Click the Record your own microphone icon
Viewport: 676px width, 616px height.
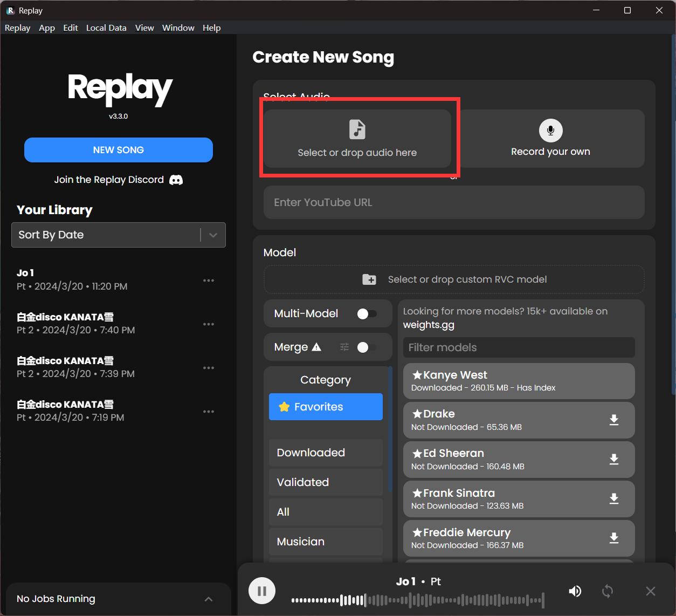click(x=550, y=130)
